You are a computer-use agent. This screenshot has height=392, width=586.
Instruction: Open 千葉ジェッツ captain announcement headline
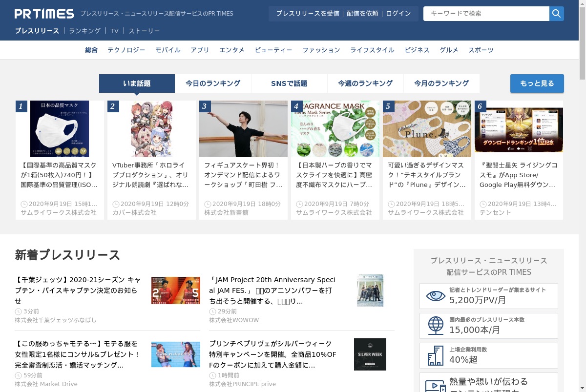(x=78, y=290)
